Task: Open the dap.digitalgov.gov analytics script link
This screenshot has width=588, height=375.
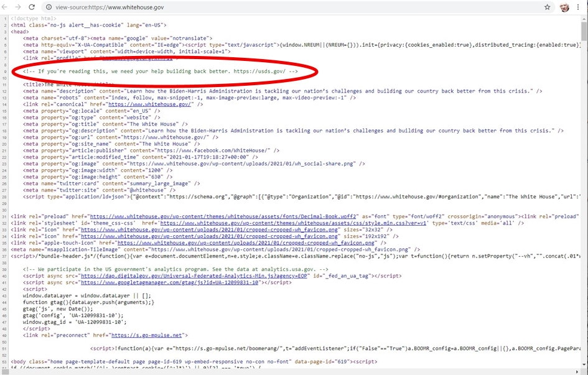Action: pyautogui.click(x=194, y=275)
